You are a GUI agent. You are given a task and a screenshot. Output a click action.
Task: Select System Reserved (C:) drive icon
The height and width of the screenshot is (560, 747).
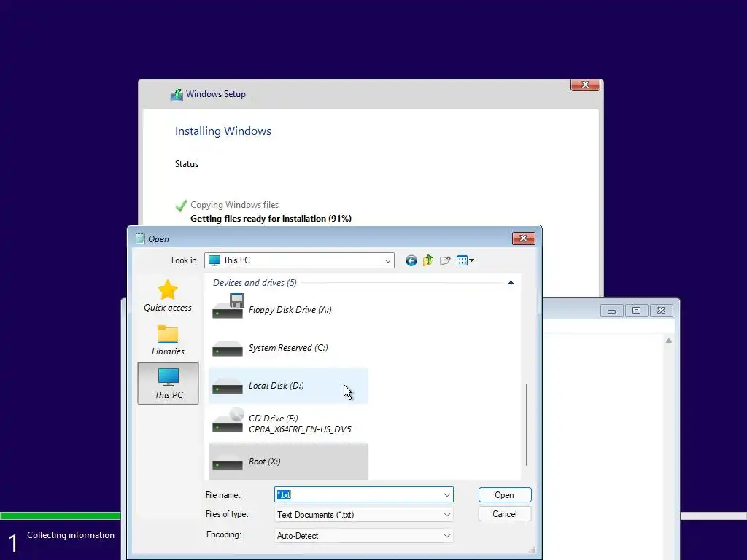[x=228, y=349]
